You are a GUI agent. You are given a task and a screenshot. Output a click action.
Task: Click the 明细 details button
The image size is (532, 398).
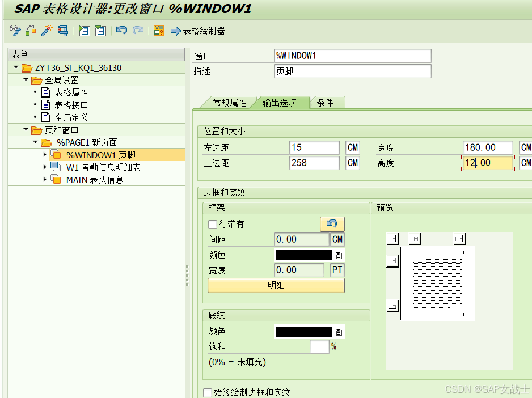(276, 285)
